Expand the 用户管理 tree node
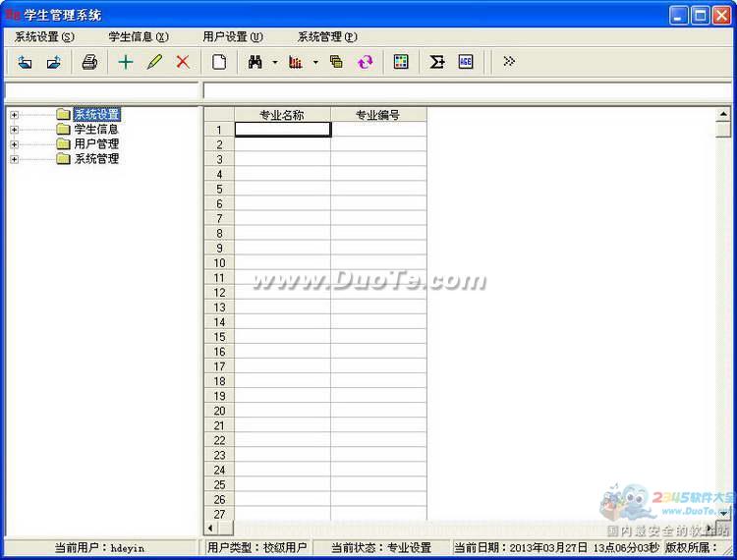737x560 pixels. 14,144
